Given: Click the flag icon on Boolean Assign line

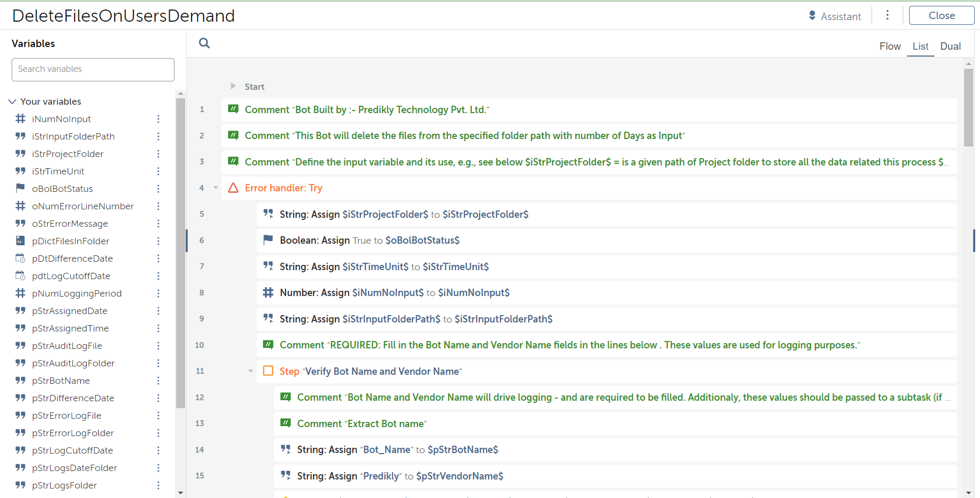Looking at the screenshot, I should click(268, 240).
